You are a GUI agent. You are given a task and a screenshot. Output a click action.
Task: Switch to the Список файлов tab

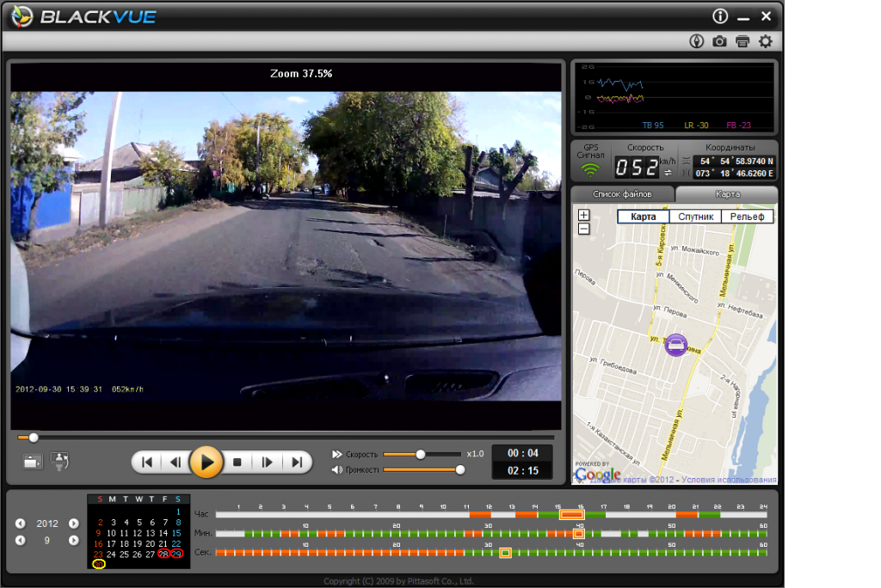[x=623, y=194]
